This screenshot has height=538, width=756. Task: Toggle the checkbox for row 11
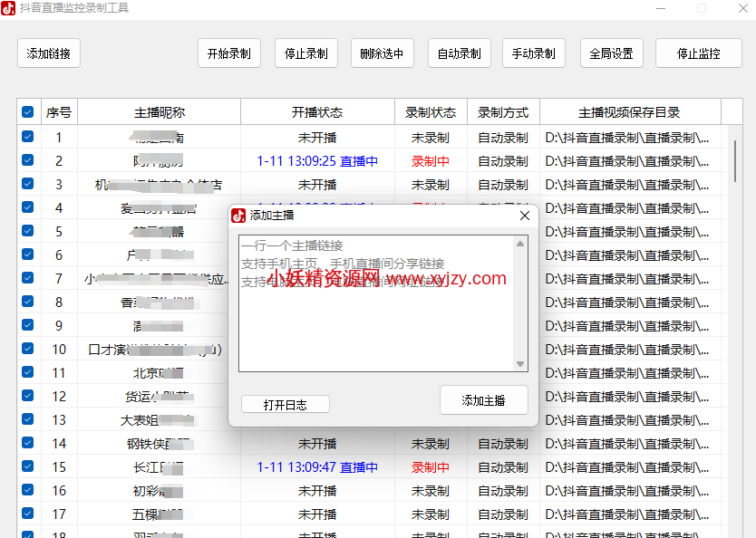tap(28, 372)
